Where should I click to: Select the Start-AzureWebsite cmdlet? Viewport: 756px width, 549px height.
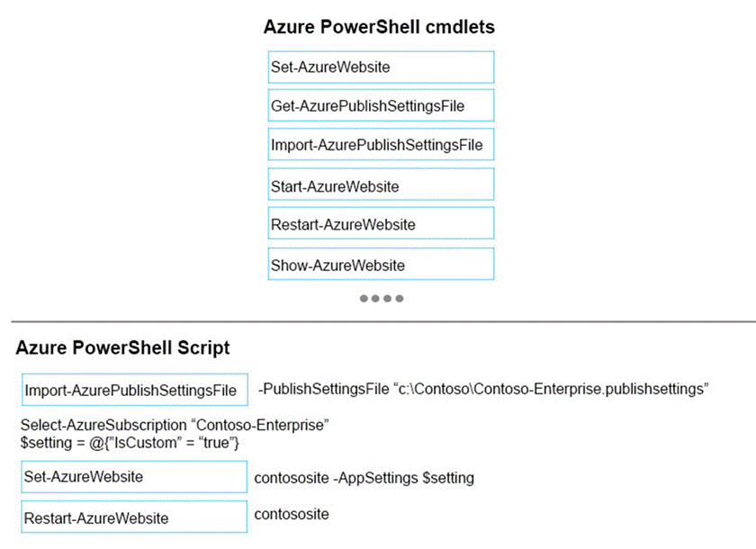[x=381, y=185]
